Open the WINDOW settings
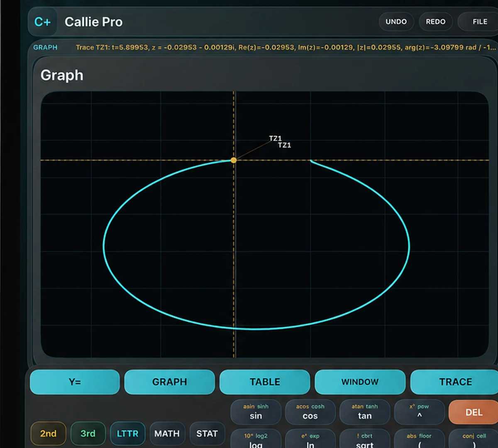 point(360,382)
